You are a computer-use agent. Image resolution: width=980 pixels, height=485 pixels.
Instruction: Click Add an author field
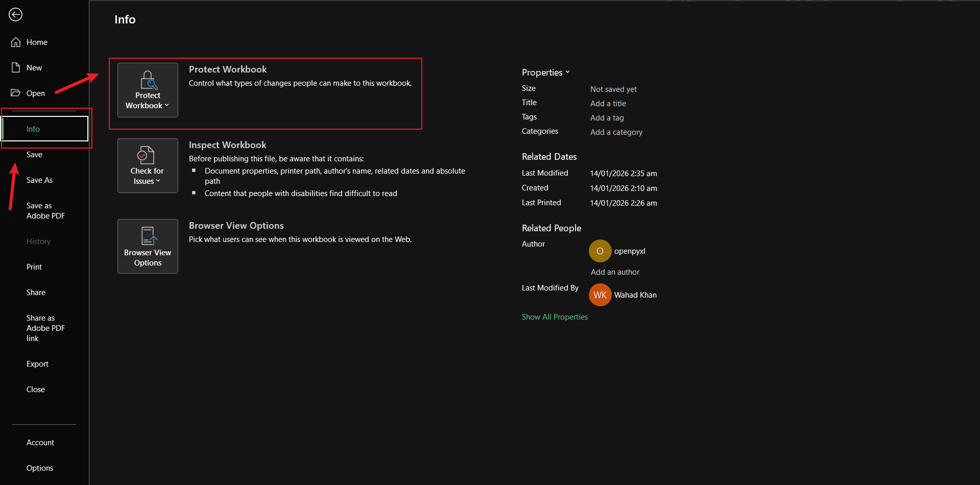pos(615,272)
